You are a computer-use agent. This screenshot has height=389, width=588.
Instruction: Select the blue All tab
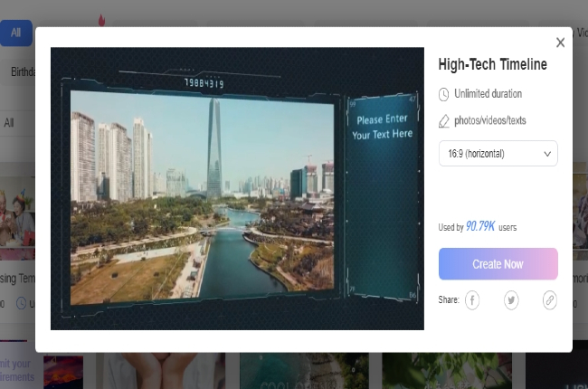(15, 33)
